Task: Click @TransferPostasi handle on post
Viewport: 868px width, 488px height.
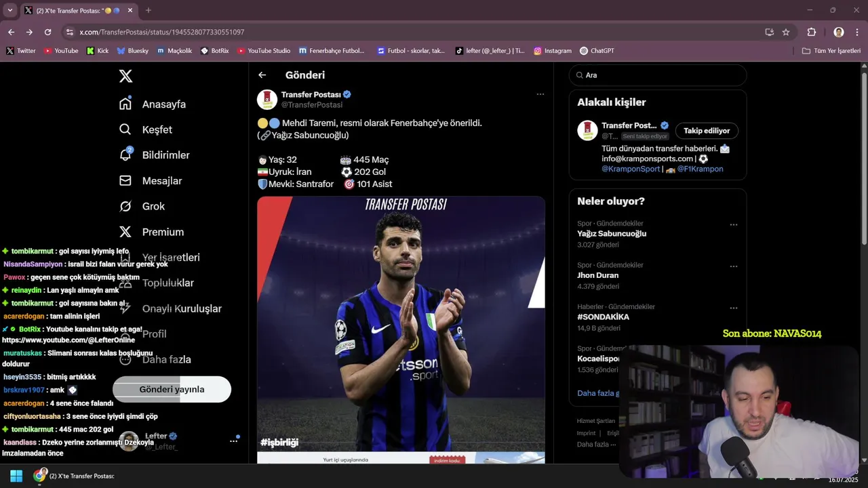Action: point(312,105)
